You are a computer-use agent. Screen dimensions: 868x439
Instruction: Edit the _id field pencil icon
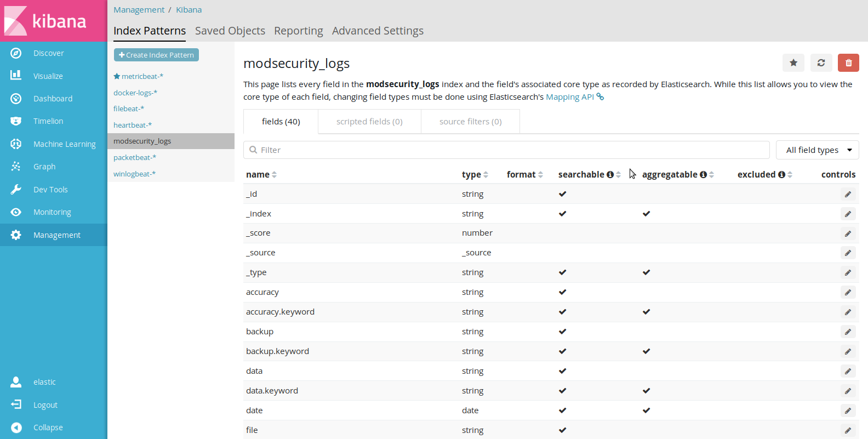click(848, 194)
